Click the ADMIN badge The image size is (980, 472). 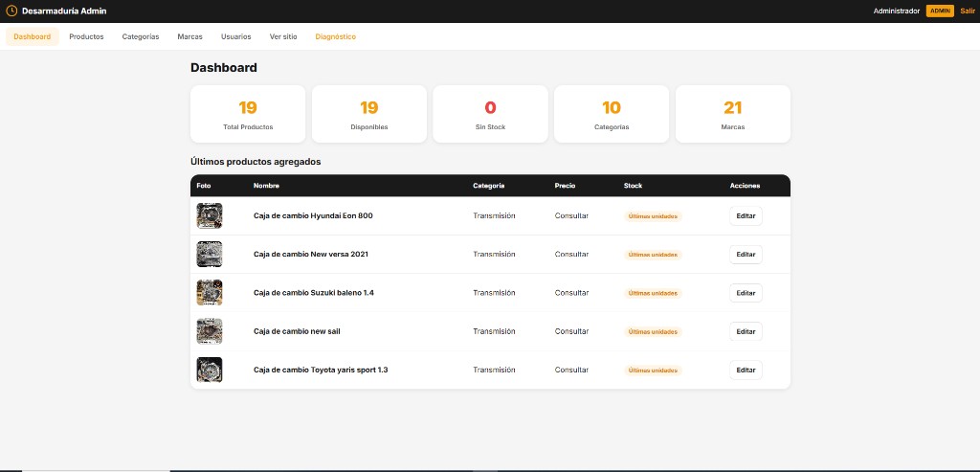(x=940, y=11)
